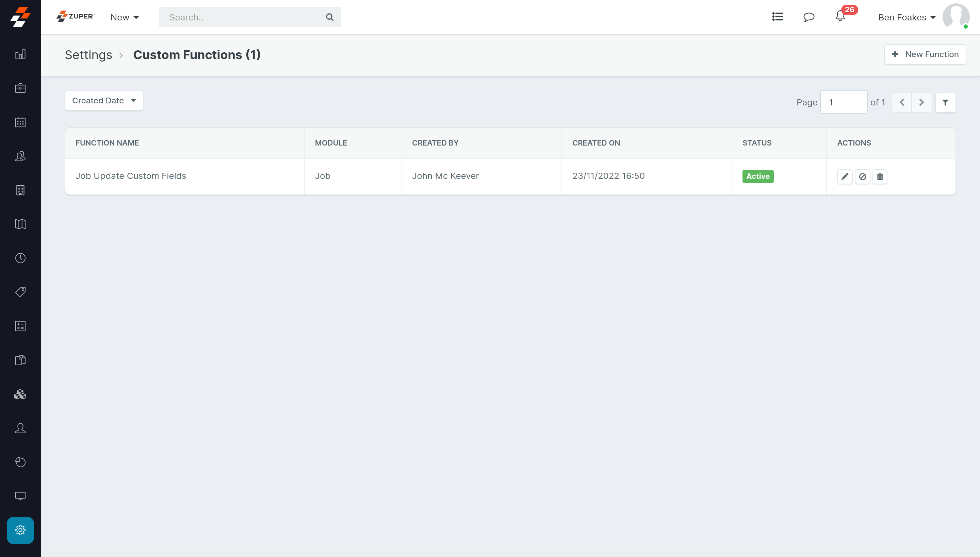
Task: Click the page number input field
Action: click(843, 102)
